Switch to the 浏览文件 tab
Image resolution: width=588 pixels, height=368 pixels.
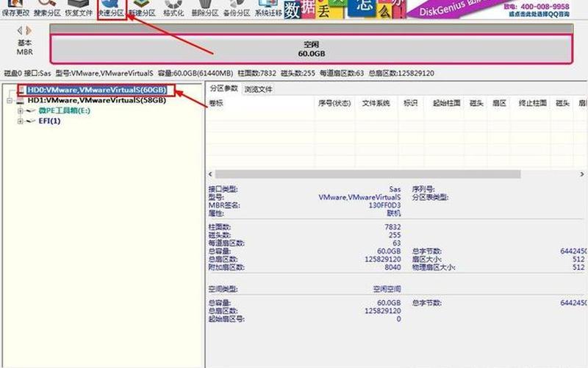259,89
